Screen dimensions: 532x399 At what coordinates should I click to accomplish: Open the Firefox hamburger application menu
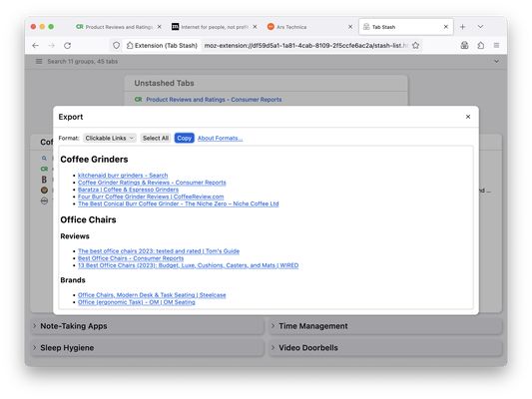tap(496, 46)
